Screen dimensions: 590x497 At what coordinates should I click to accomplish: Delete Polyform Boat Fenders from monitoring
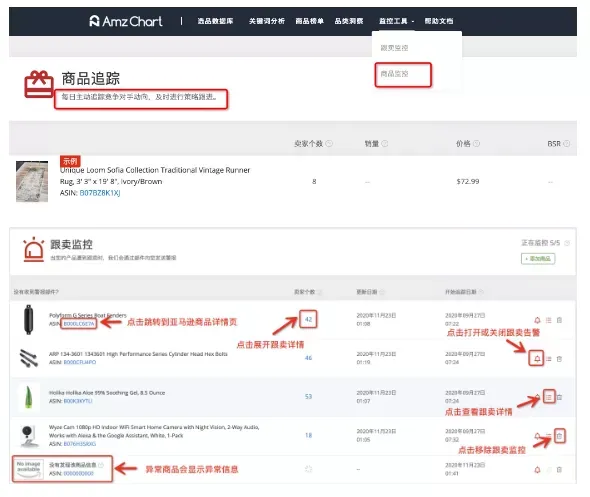(559, 320)
